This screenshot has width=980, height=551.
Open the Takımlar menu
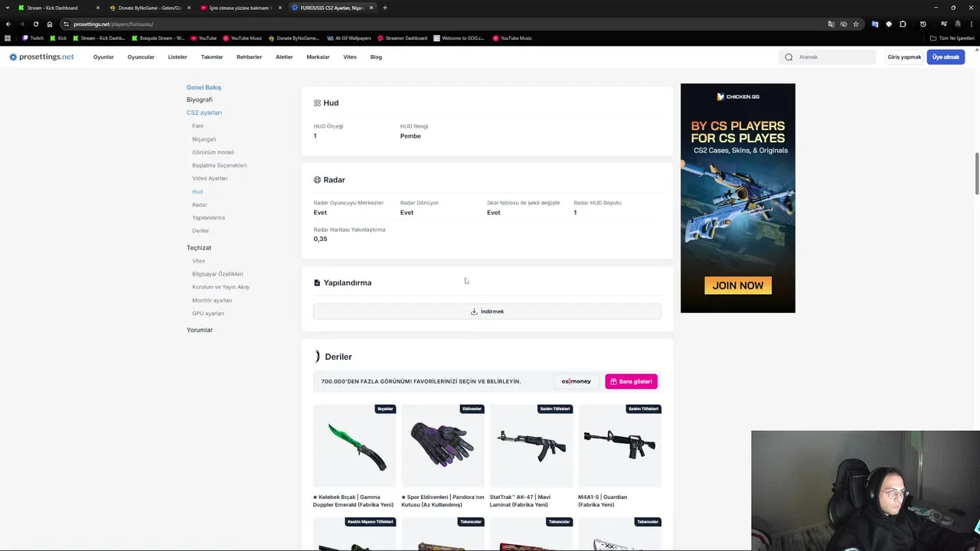coord(212,57)
